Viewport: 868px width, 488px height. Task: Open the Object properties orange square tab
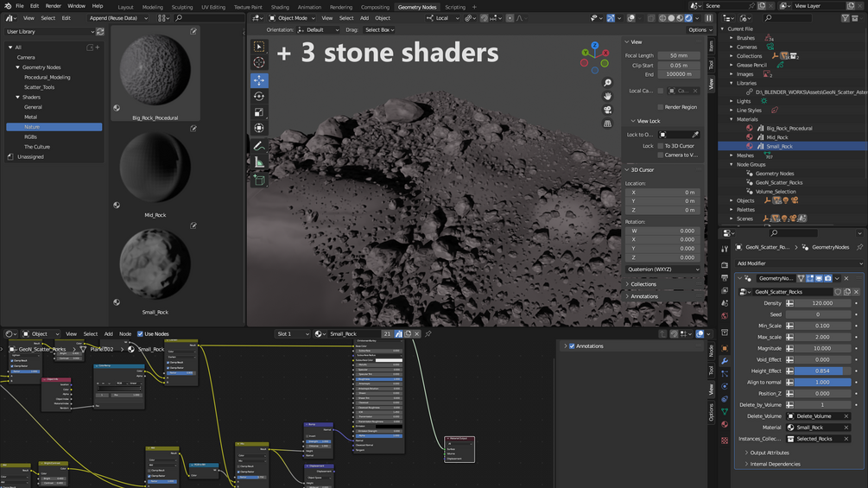click(x=725, y=348)
